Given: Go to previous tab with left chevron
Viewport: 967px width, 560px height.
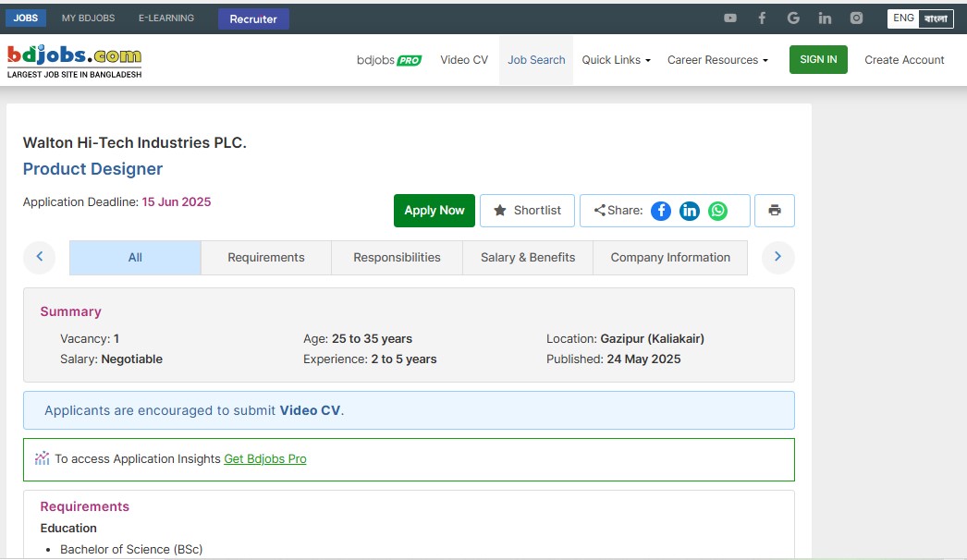Looking at the screenshot, I should [x=40, y=257].
